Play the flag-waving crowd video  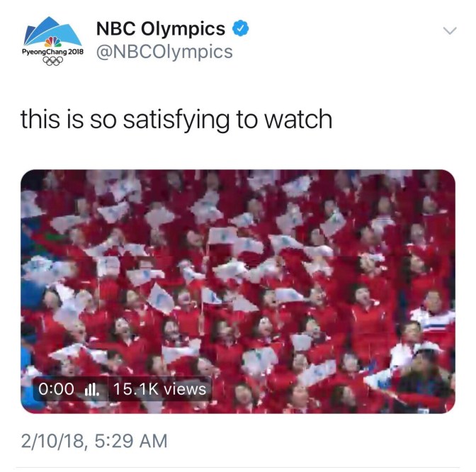(x=238, y=291)
